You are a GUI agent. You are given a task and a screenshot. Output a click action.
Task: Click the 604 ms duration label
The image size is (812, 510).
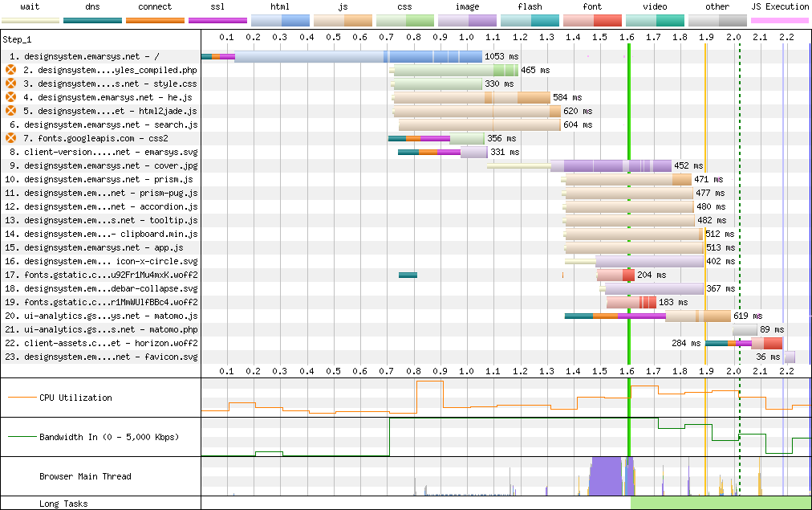click(x=578, y=124)
